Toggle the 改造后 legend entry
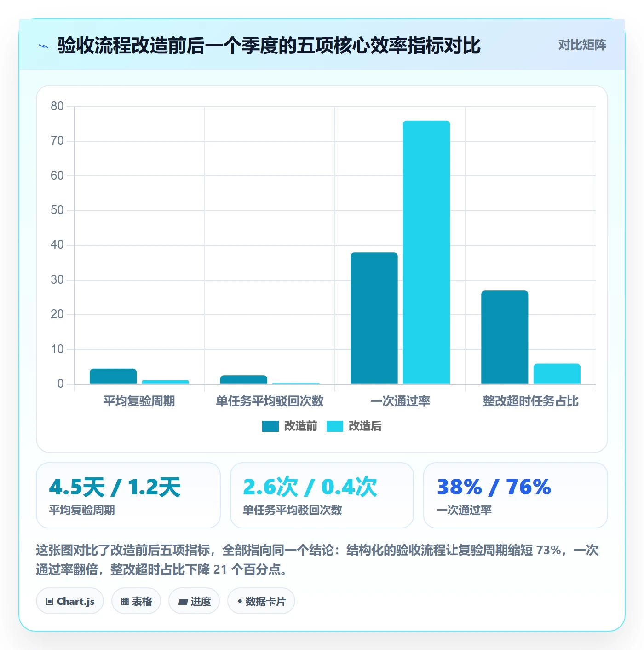 354,426
